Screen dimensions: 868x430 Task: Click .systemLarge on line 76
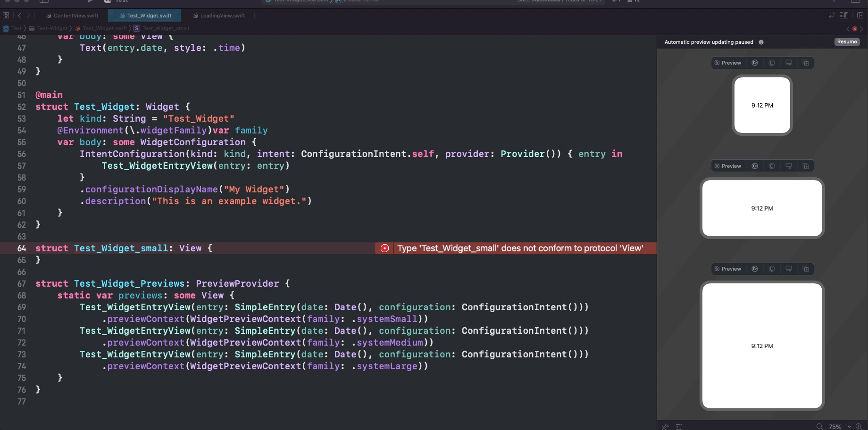384,366
